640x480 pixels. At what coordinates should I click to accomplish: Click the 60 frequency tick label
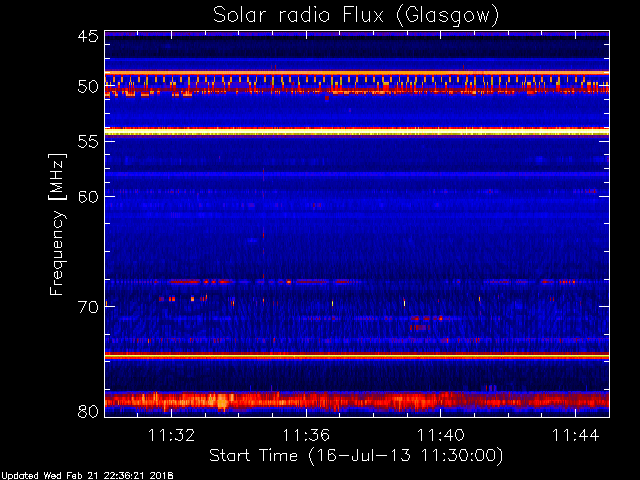(x=88, y=197)
